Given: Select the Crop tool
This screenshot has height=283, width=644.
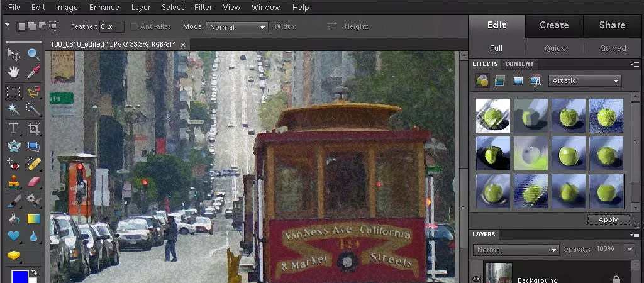Looking at the screenshot, I should pyautogui.click(x=34, y=128).
